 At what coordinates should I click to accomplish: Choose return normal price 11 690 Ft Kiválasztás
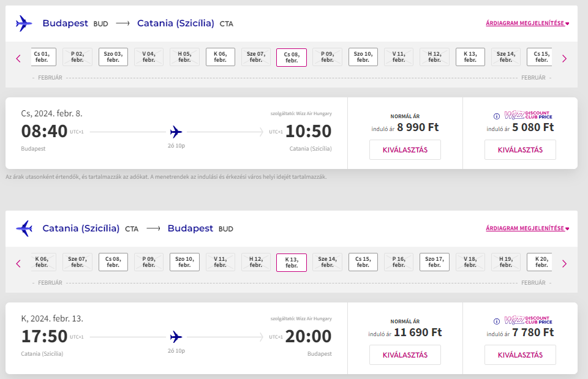[405, 355]
